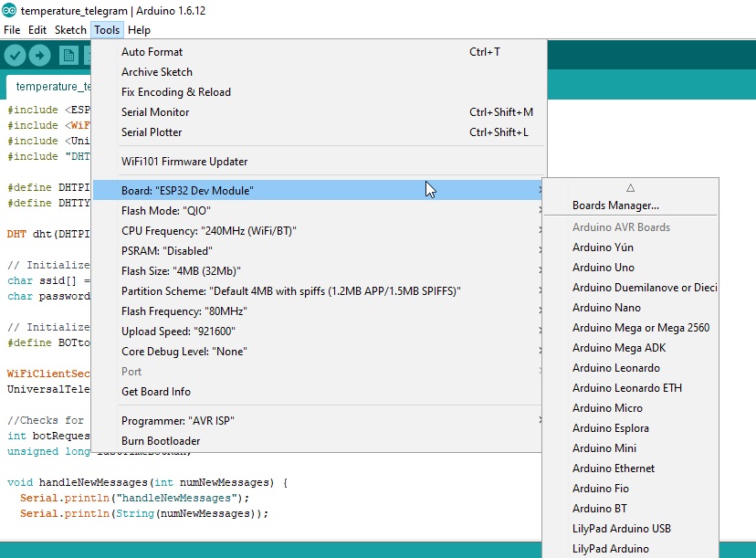
Task: Select Arduino Nano board
Action: click(x=631, y=308)
